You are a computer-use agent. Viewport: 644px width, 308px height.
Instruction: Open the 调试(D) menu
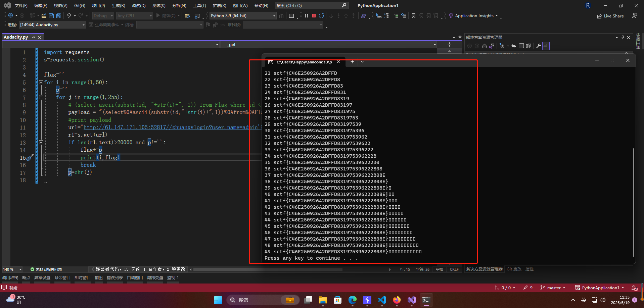(x=139, y=5)
